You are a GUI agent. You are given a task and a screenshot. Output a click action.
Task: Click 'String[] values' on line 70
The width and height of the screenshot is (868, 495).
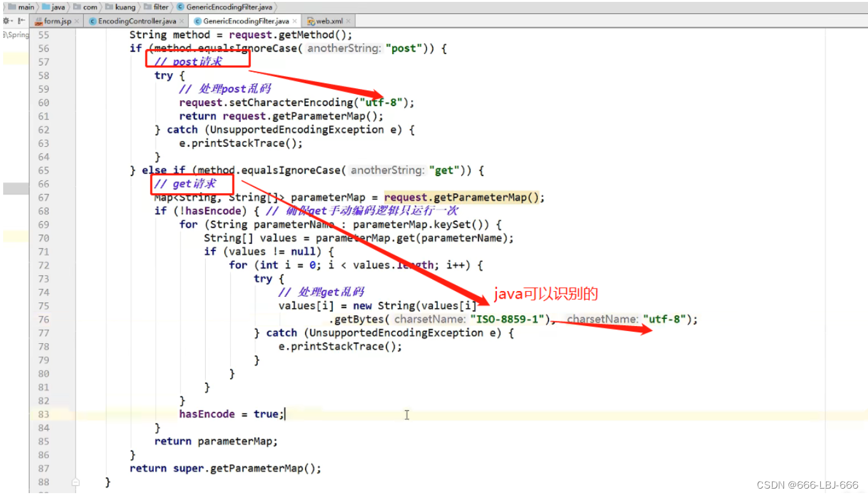point(250,238)
